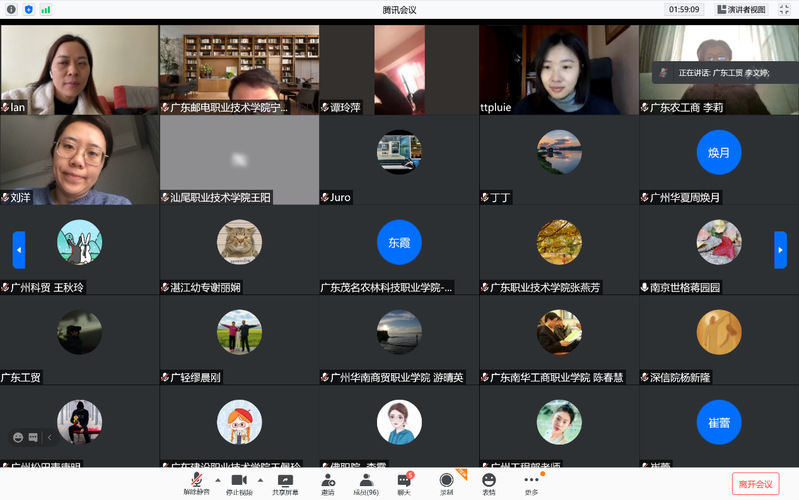Open meeting info icon in title bar
Screen dimensions: 799x500
pos(12,9)
